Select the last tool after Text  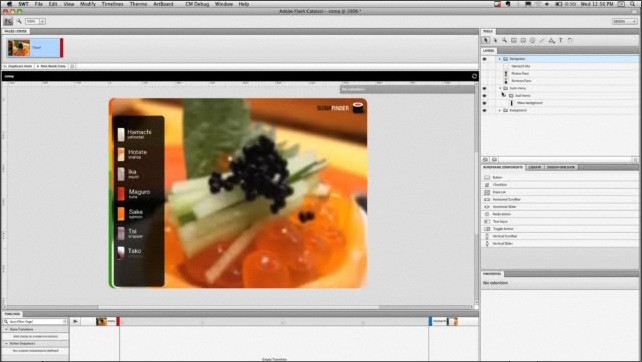pos(570,40)
